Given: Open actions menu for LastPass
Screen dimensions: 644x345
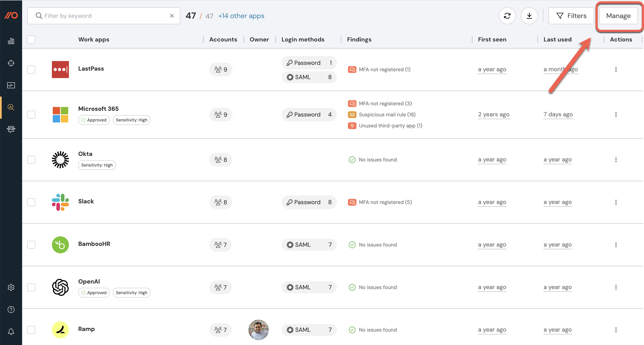Looking at the screenshot, I should click(x=616, y=69).
